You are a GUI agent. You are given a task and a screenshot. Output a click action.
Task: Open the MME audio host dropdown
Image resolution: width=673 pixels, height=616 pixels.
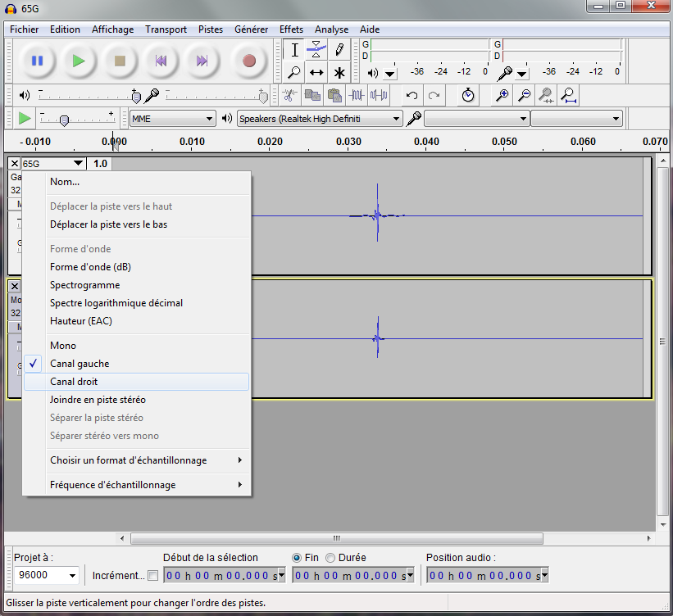pyautogui.click(x=172, y=119)
